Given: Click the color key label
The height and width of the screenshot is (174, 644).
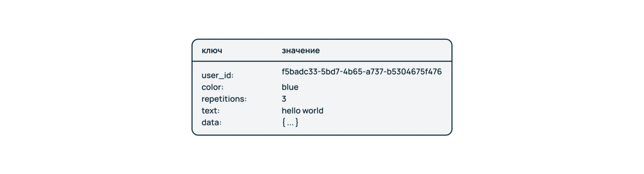Looking at the screenshot, I should [212, 87].
